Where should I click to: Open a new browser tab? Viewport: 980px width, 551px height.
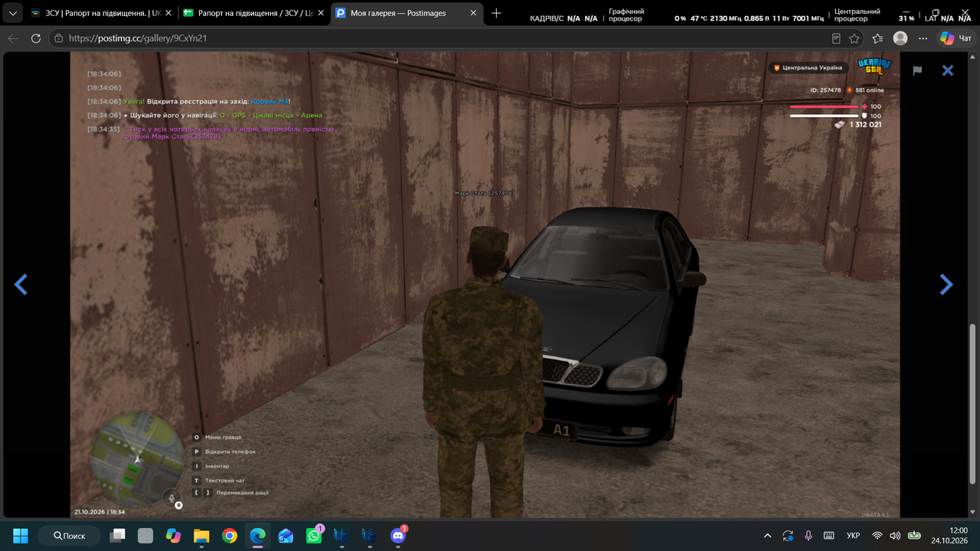[496, 13]
